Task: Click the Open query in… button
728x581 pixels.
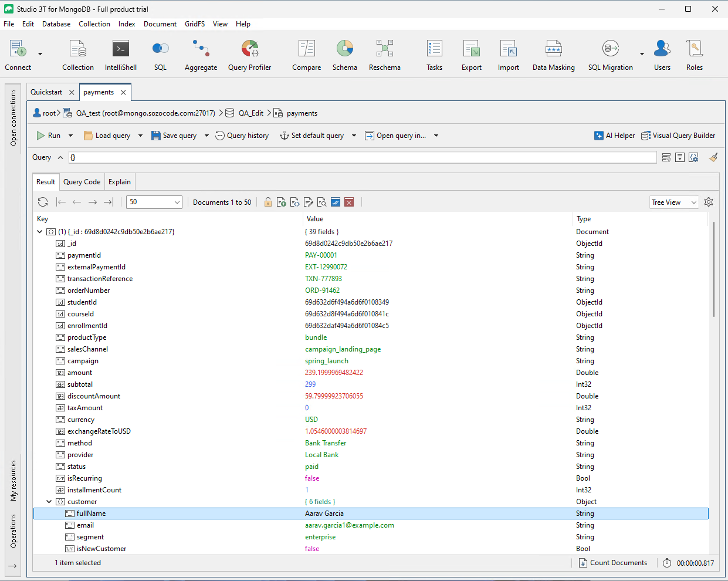Action: coord(396,136)
